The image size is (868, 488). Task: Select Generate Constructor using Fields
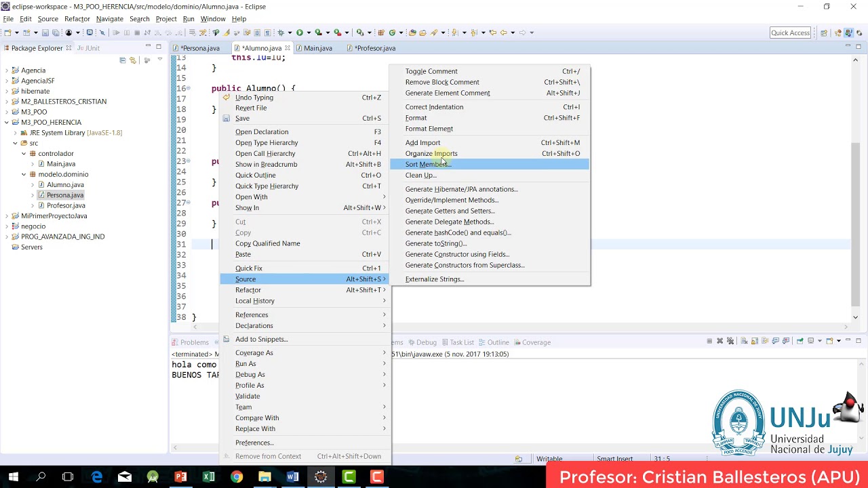(490, 254)
